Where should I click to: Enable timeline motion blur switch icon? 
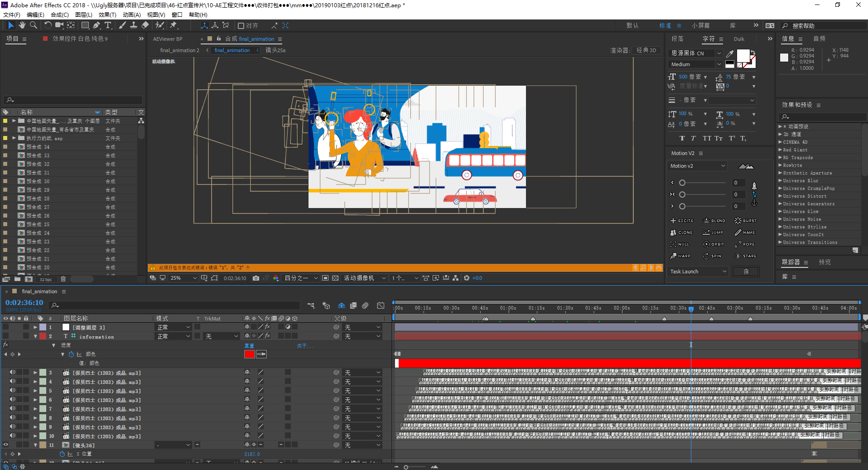coord(366,305)
